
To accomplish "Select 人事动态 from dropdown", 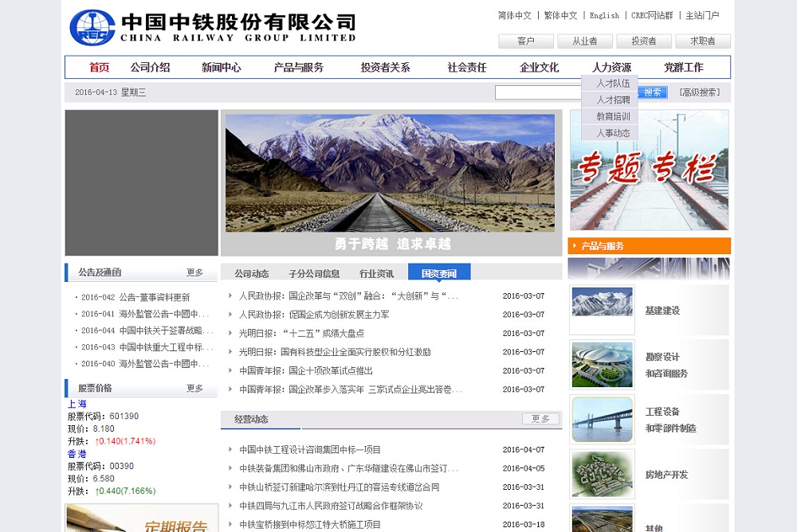I will pyautogui.click(x=610, y=133).
